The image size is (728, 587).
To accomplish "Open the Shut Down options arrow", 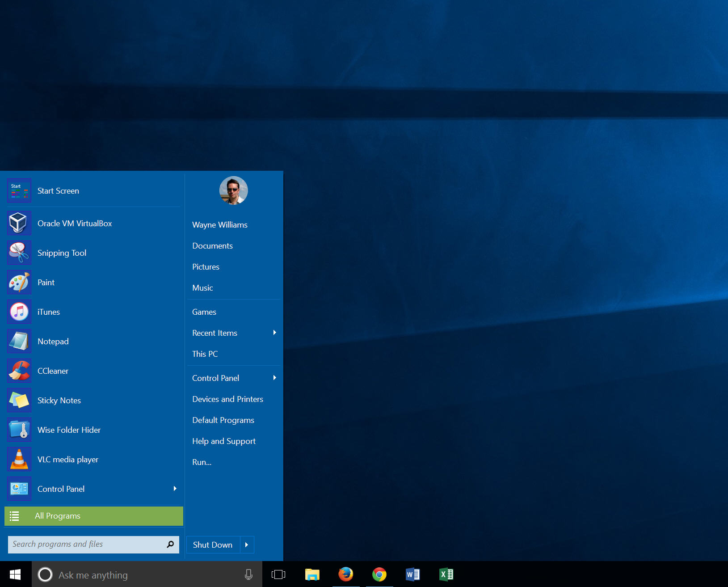I will pos(247,545).
